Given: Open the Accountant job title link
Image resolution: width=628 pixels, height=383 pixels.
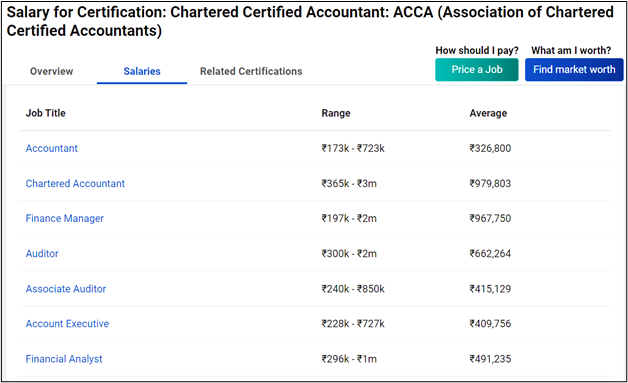Looking at the screenshot, I should 52,148.
